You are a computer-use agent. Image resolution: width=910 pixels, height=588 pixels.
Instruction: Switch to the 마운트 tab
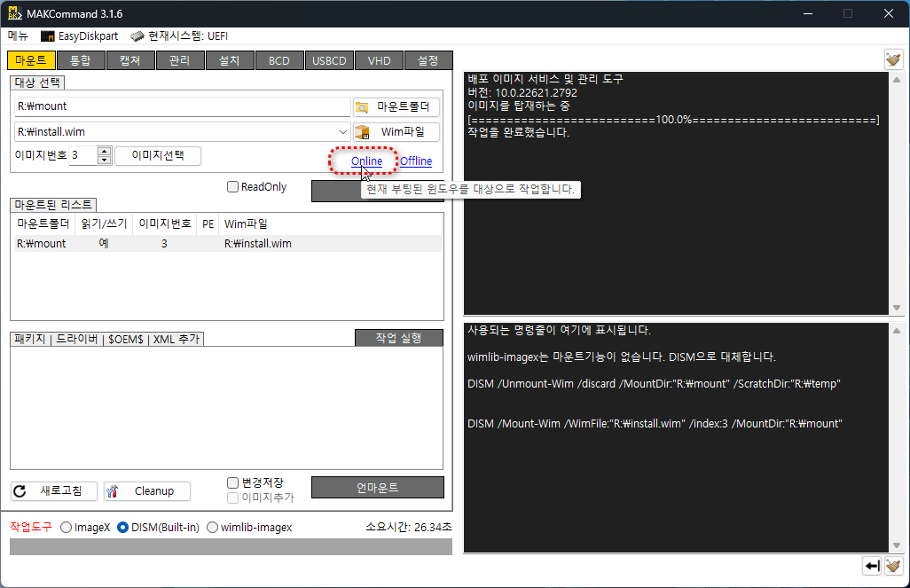pyautogui.click(x=31, y=60)
